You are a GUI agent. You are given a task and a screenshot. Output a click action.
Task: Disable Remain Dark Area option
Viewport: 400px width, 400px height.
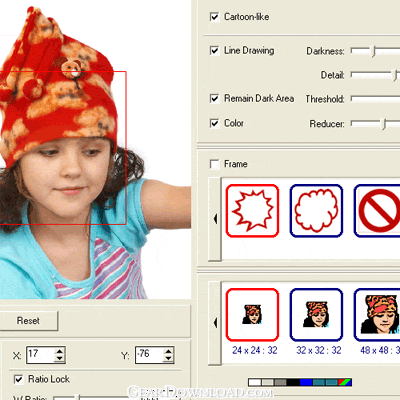tap(214, 99)
